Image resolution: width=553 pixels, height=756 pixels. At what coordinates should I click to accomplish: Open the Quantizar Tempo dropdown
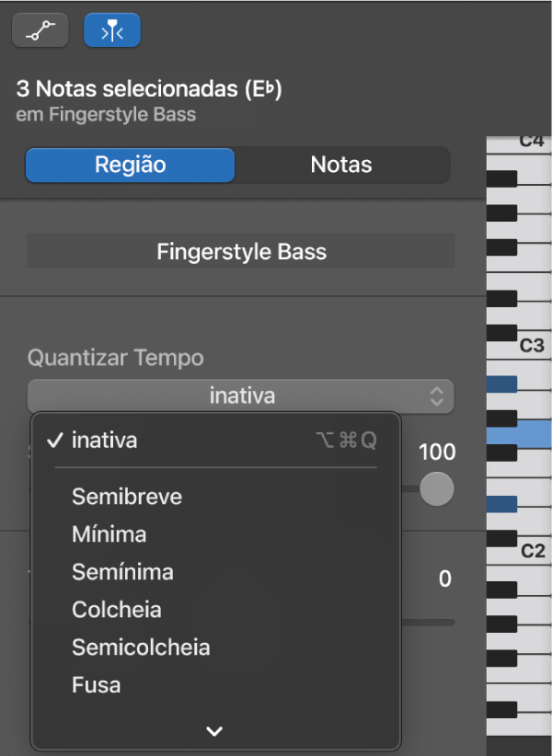[241, 396]
